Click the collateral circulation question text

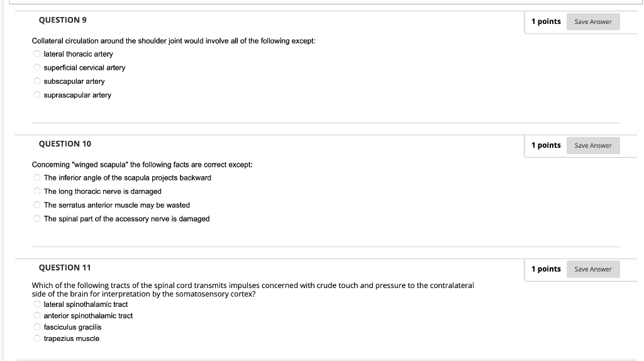pos(174,41)
